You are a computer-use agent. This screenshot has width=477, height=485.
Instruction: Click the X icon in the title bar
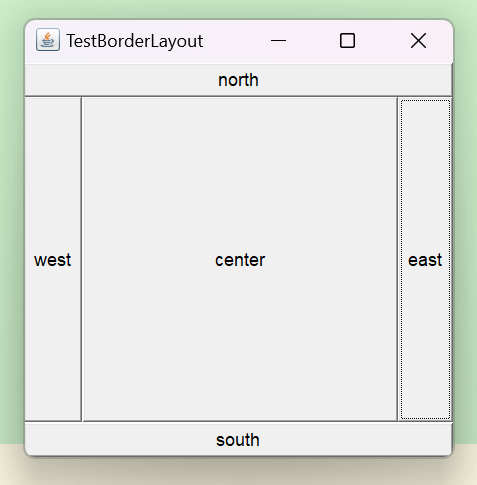418,41
